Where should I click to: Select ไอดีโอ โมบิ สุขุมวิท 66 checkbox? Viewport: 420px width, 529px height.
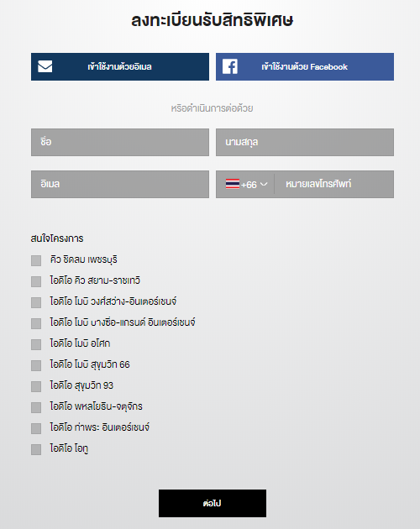pyautogui.click(x=36, y=365)
